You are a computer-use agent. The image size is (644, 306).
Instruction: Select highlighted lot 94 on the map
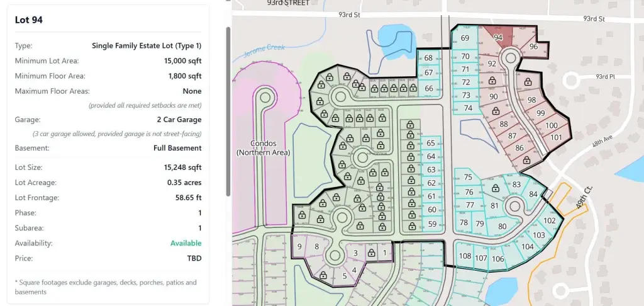pyautogui.click(x=498, y=37)
